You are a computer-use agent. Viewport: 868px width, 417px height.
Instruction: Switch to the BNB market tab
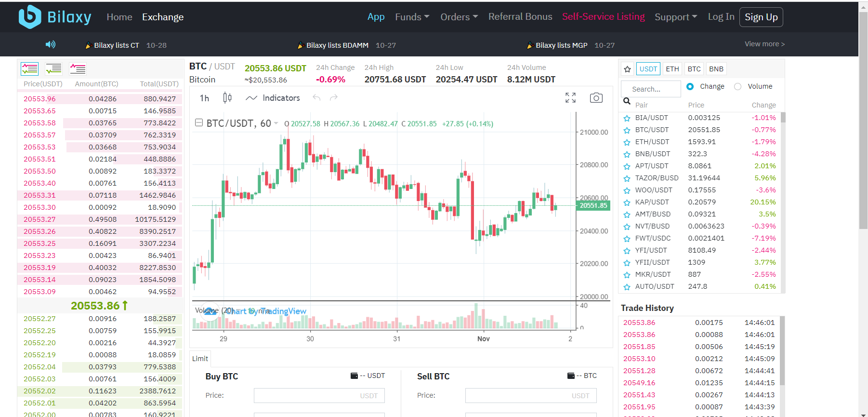[x=716, y=69]
